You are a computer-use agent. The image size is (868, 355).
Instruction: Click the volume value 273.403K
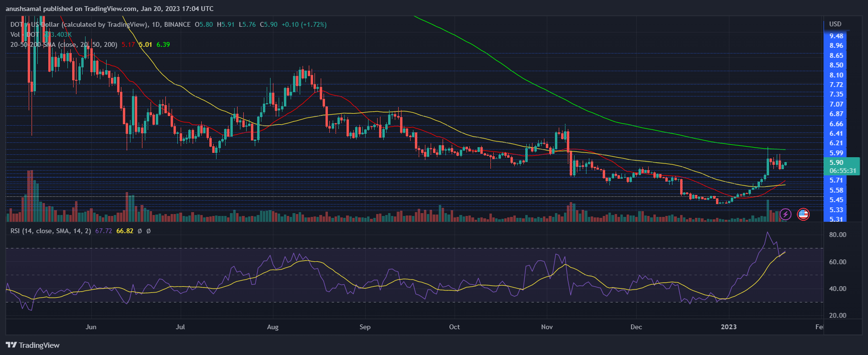pos(57,34)
